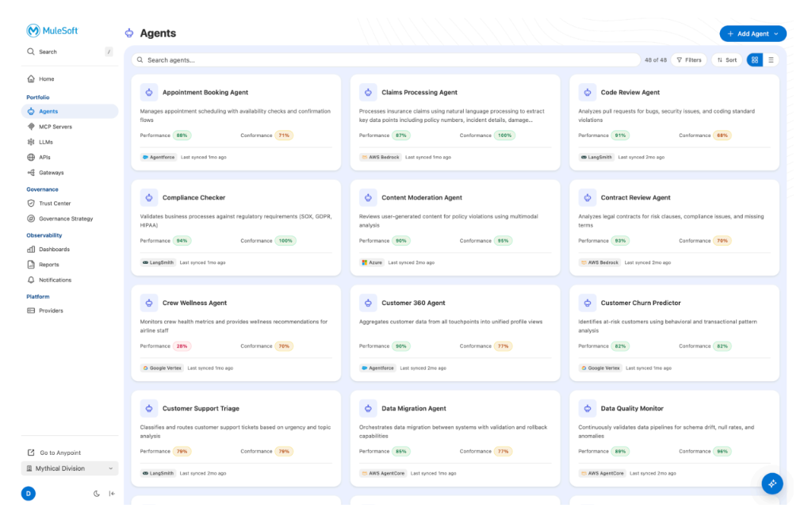Open the LLMs section in sidebar

[x=46, y=142]
